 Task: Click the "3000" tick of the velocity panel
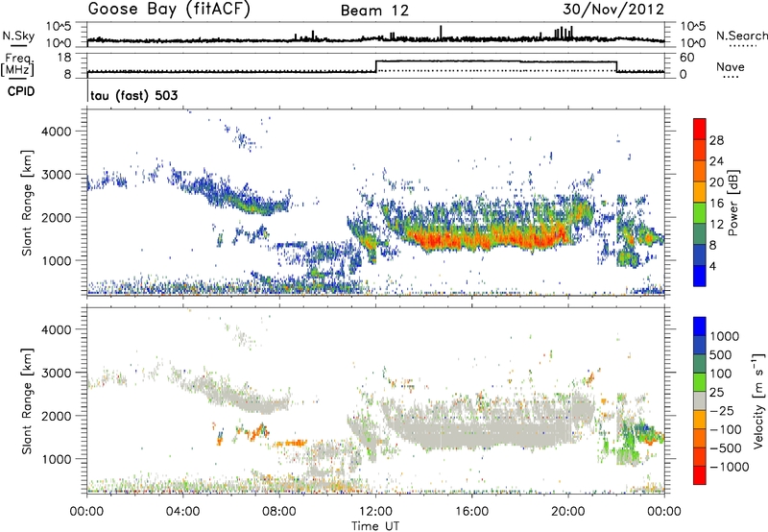pyautogui.click(x=56, y=373)
